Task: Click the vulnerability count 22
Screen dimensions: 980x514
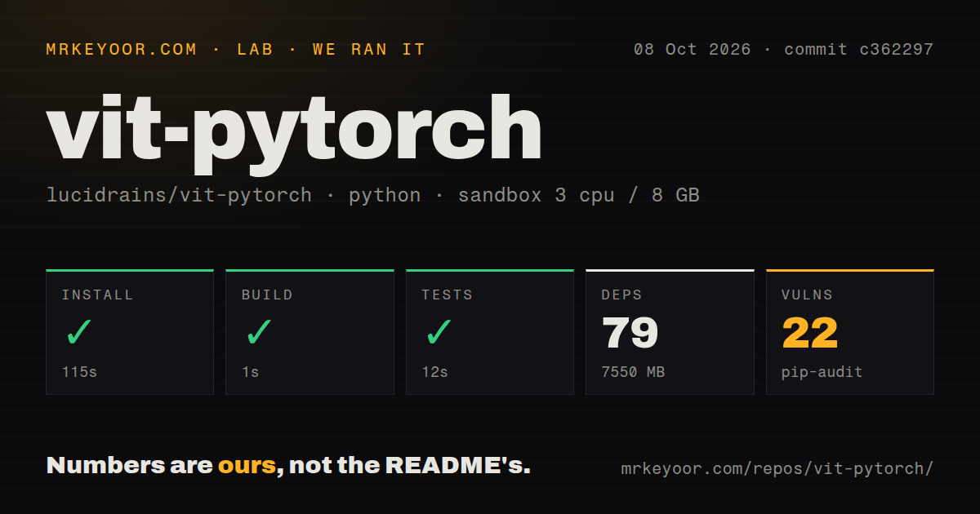Action: pyautogui.click(x=810, y=333)
